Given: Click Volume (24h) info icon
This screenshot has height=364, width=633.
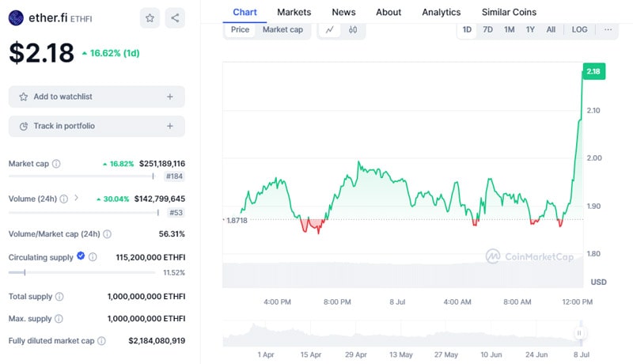Looking at the screenshot, I should (64, 199).
